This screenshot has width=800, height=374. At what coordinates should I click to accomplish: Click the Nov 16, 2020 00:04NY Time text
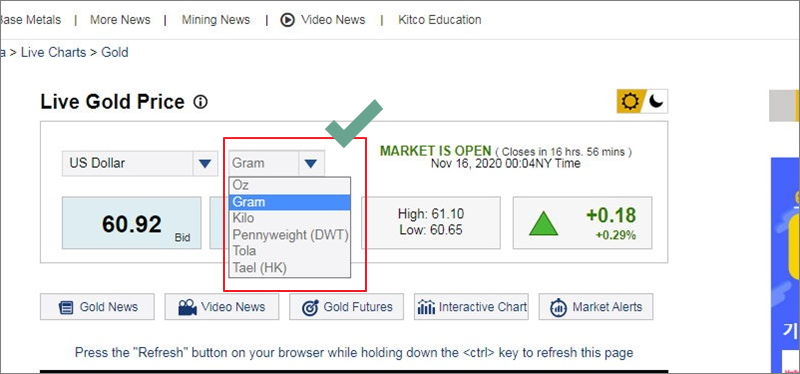[506, 164]
